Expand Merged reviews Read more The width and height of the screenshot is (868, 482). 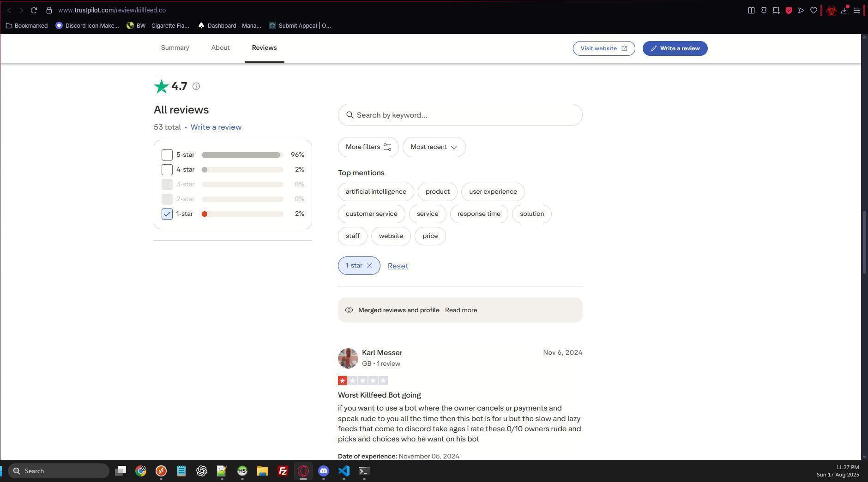coord(461,310)
